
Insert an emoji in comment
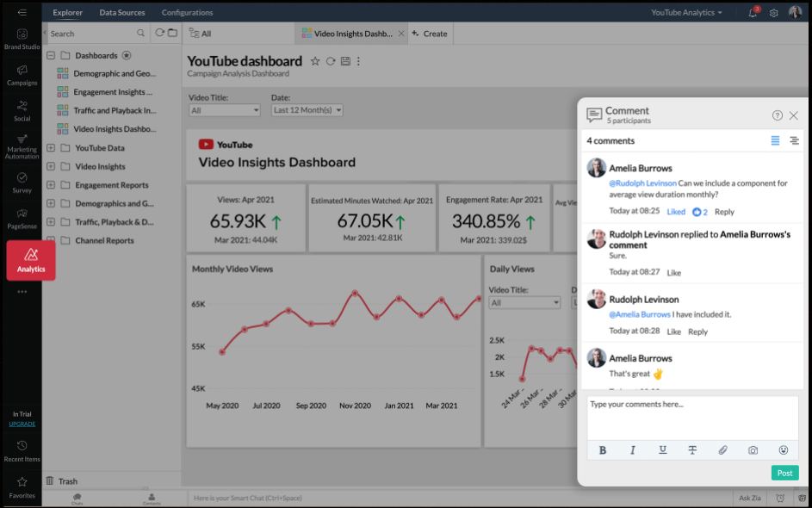click(783, 450)
